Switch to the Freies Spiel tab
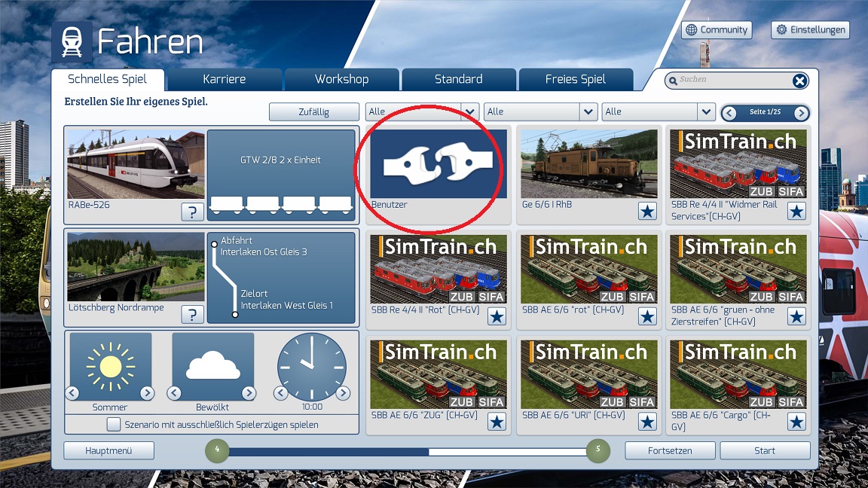 (575, 79)
